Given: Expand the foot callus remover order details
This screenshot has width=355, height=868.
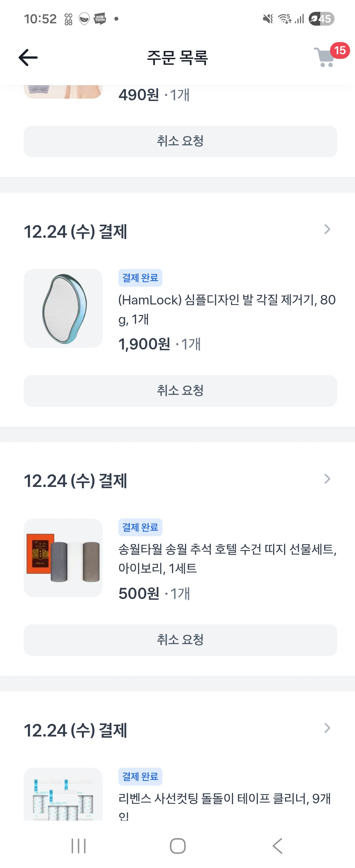Looking at the screenshot, I should (x=327, y=229).
